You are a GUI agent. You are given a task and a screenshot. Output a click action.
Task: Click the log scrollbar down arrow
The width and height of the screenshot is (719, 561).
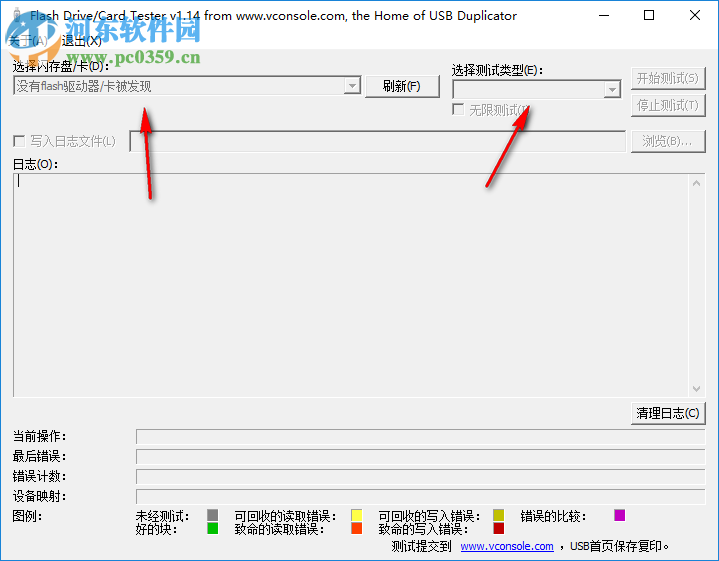point(696,389)
